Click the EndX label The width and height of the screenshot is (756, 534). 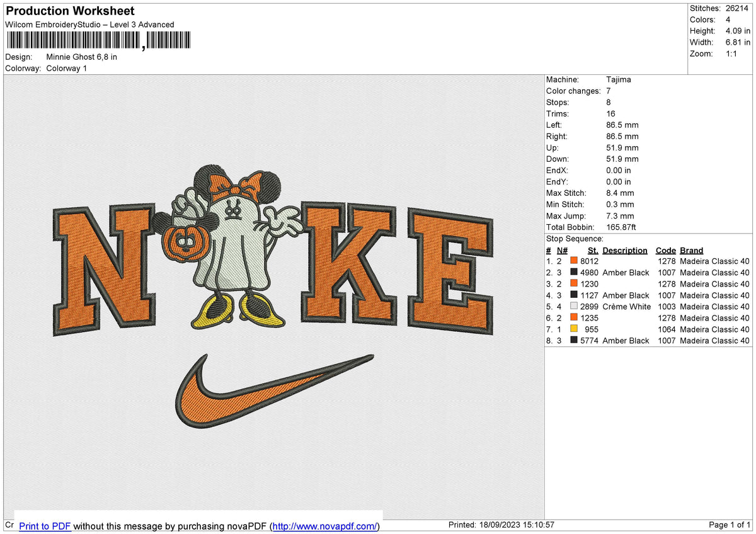point(557,170)
